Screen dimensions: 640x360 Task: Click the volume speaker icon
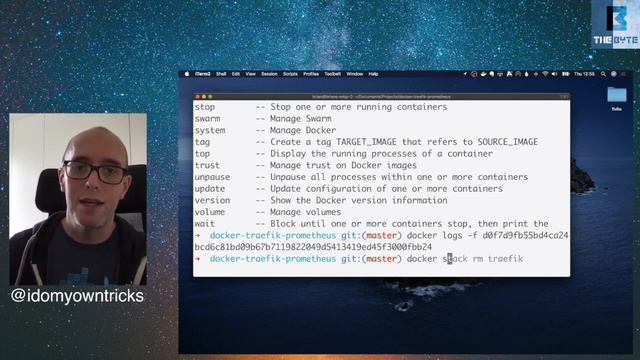tap(554, 74)
